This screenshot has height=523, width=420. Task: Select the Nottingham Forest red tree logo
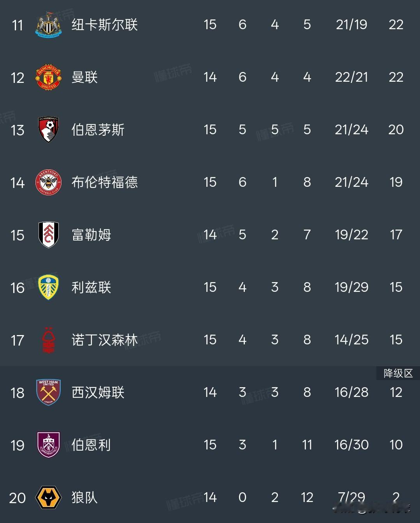point(49,340)
